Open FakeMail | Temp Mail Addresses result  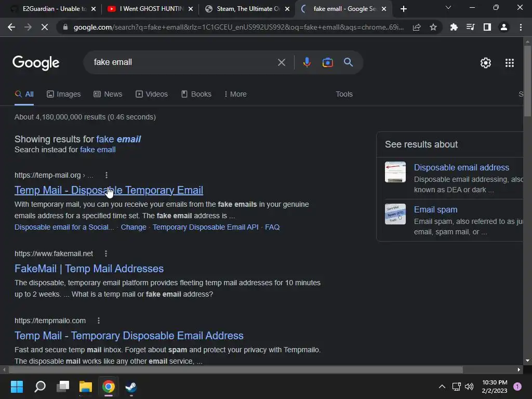point(89,269)
